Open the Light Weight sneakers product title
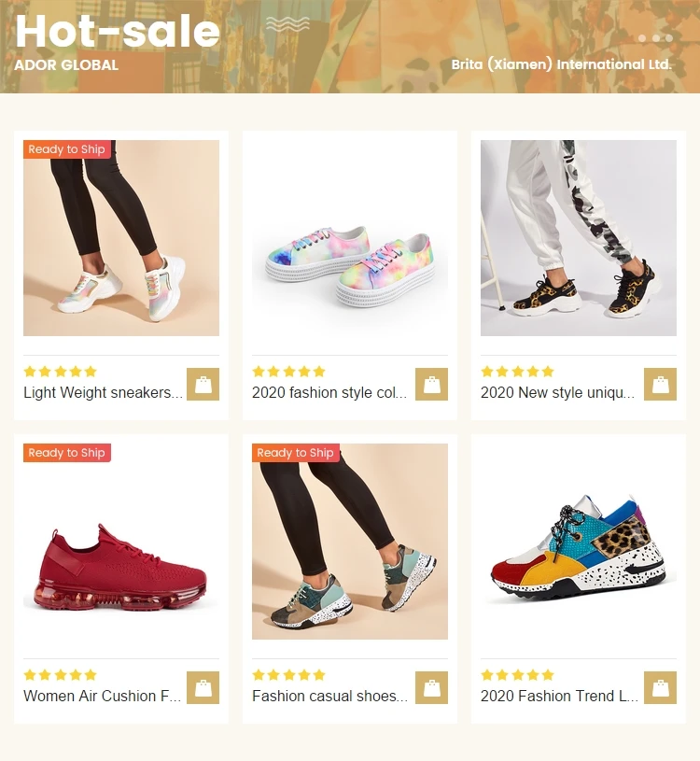The height and width of the screenshot is (761, 700). point(104,392)
